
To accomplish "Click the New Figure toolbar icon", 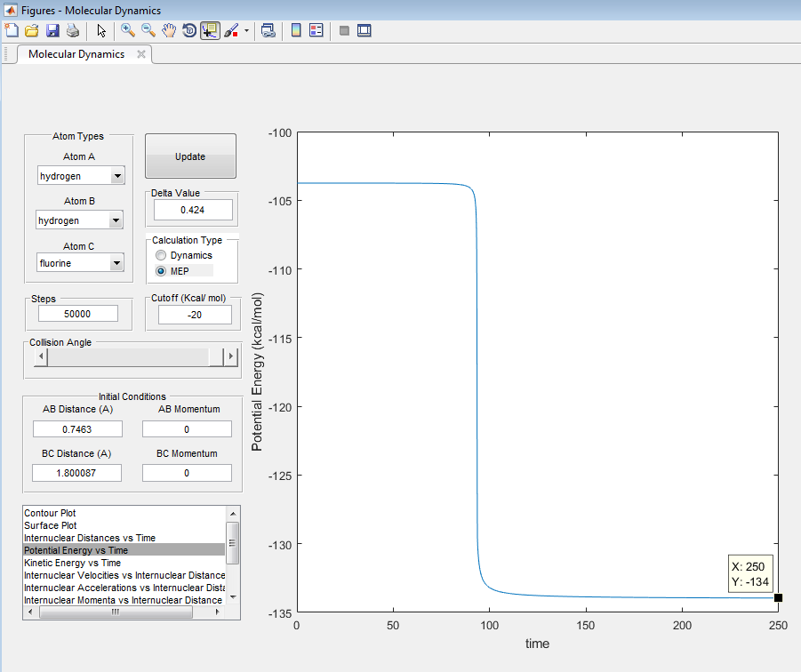I will coord(12,30).
